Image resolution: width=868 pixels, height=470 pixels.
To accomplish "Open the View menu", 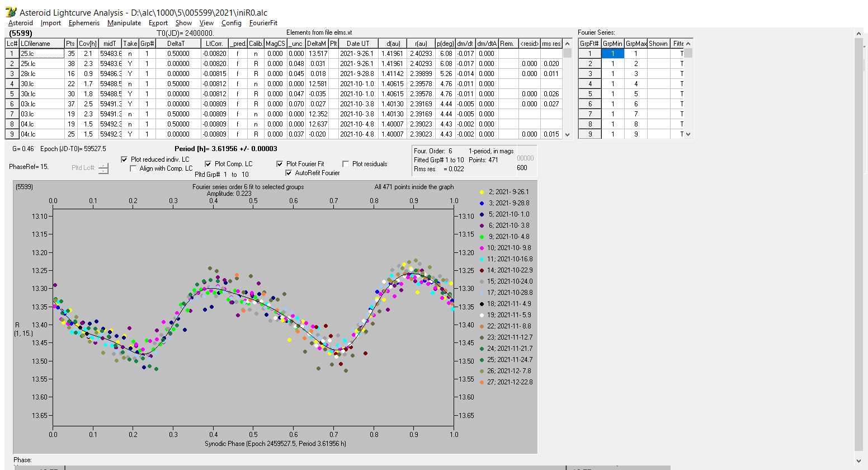I will 206,23.
